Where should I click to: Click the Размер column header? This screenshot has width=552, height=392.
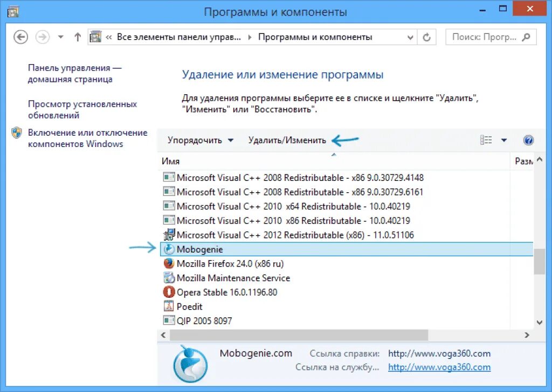(522, 161)
